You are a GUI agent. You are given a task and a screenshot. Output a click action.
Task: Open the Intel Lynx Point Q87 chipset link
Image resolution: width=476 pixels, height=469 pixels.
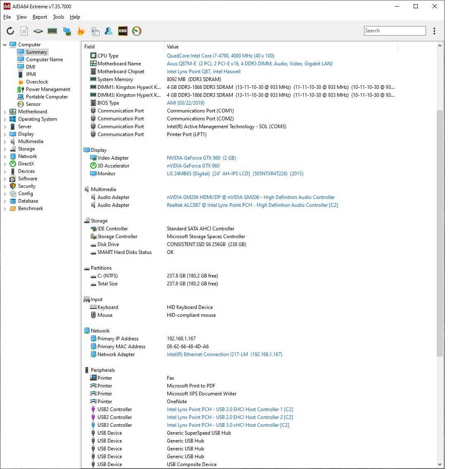tap(203, 72)
